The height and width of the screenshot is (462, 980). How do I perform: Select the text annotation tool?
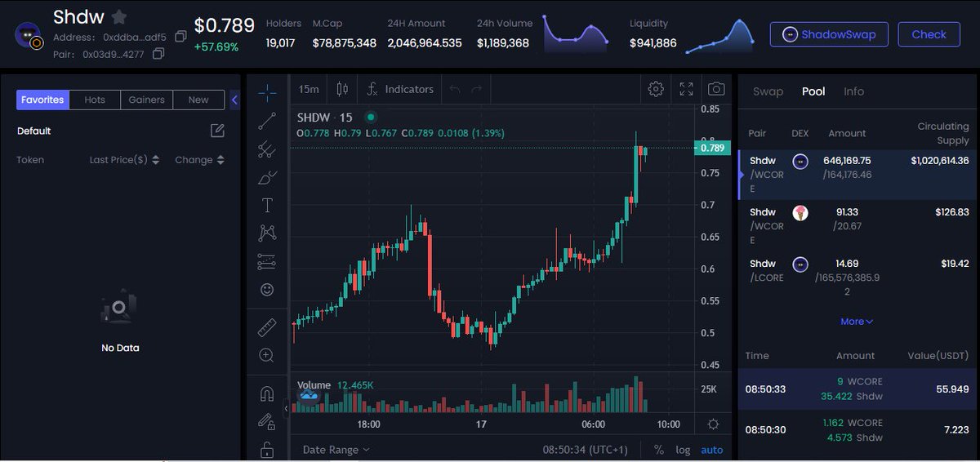267,205
